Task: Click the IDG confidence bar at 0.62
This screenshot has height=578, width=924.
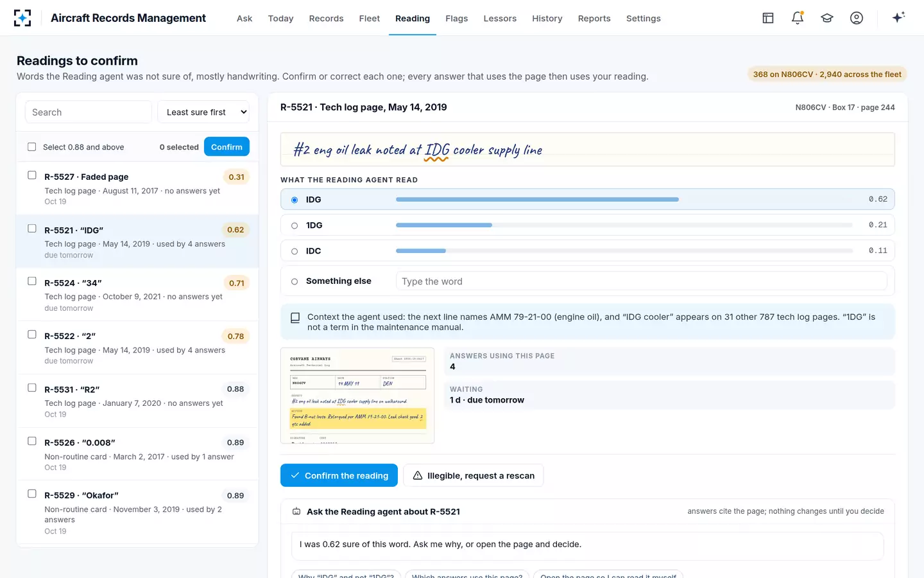Action: pyautogui.click(x=624, y=200)
